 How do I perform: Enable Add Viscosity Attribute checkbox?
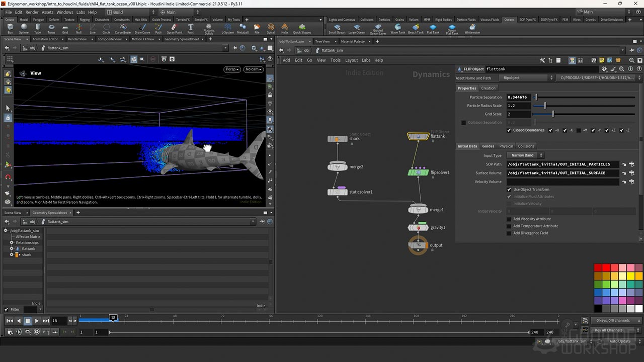pyautogui.click(x=509, y=219)
